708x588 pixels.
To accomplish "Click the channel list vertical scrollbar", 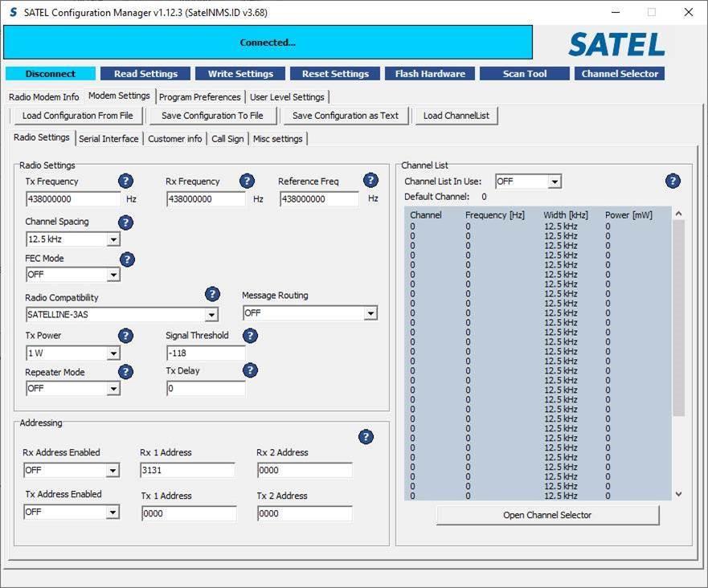I will click(678, 321).
